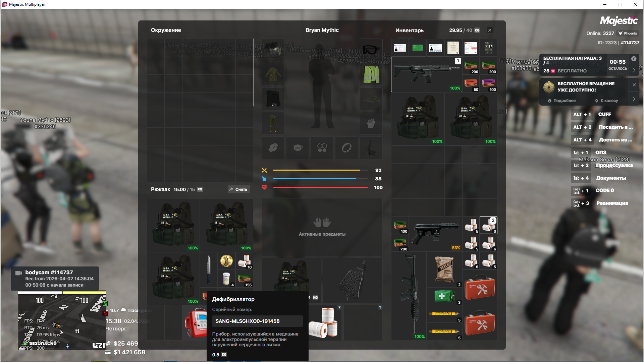Click the empty gloves equipment slot
644x362 pixels.
(x=371, y=123)
